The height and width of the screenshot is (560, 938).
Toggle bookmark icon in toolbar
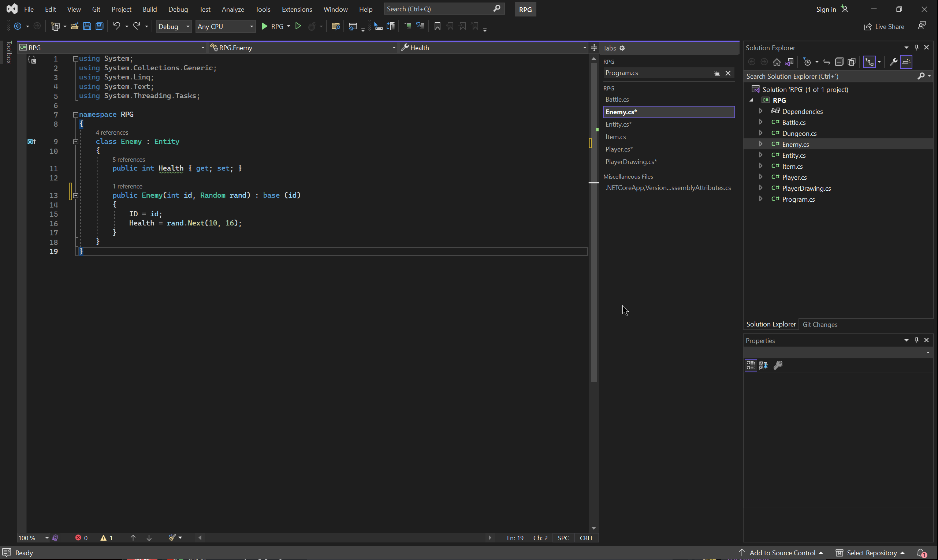coord(437,26)
